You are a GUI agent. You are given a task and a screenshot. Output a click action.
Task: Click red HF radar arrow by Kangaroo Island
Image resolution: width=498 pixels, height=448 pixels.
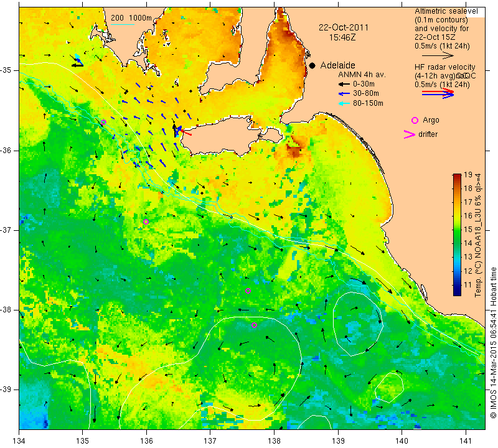click(186, 133)
